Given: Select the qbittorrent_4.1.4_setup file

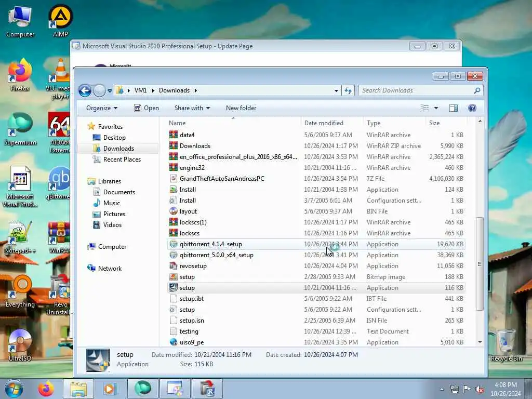Looking at the screenshot, I should 316,244.
